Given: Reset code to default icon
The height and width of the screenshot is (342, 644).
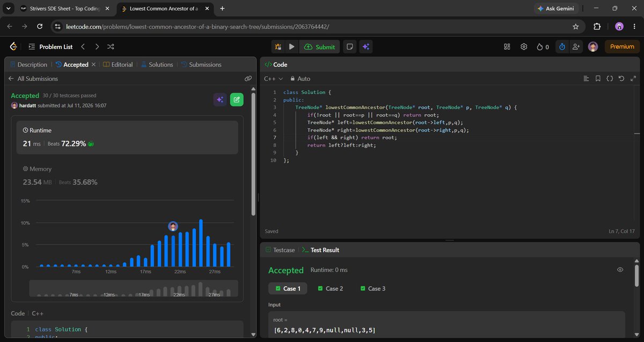Looking at the screenshot, I should tap(621, 78).
